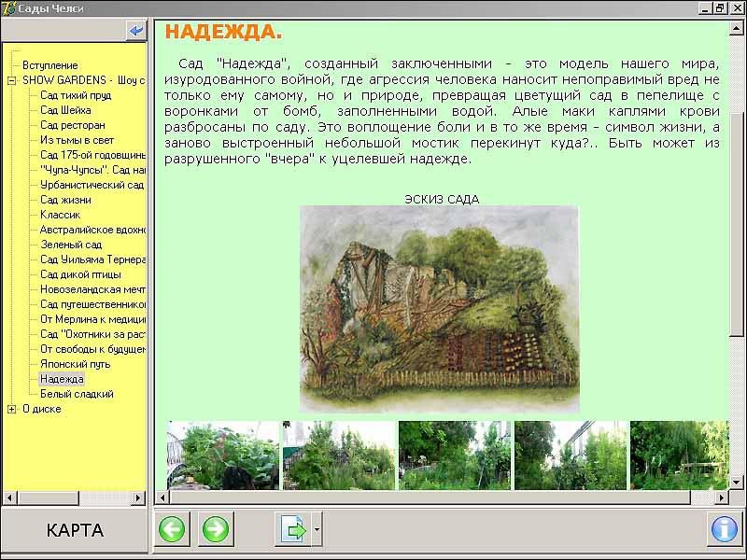Click the content vertical scrollbar down arrow
747x560 pixels.
tap(737, 482)
